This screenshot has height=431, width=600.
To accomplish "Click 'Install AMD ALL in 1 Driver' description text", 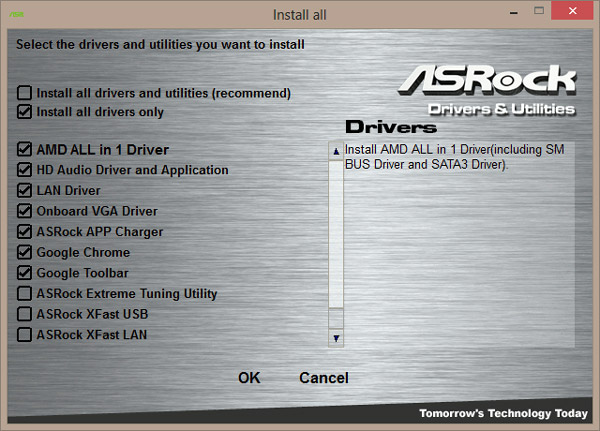I will (x=455, y=157).
